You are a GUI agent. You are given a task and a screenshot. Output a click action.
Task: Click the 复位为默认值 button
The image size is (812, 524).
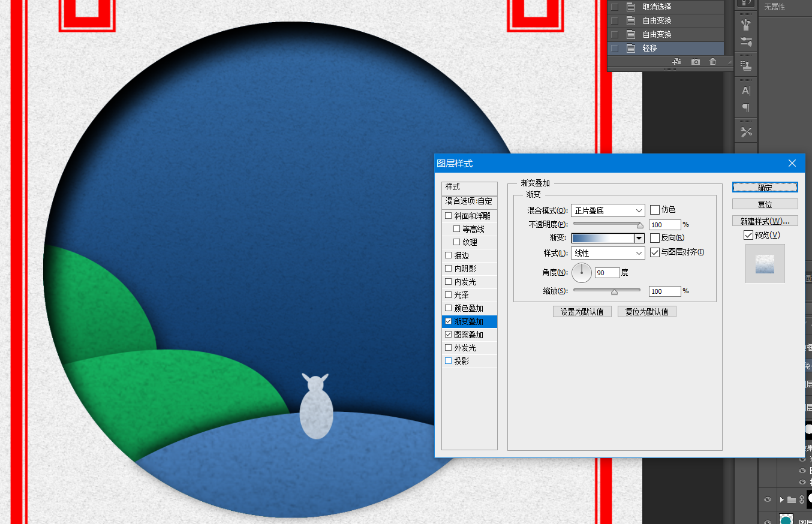click(647, 312)
